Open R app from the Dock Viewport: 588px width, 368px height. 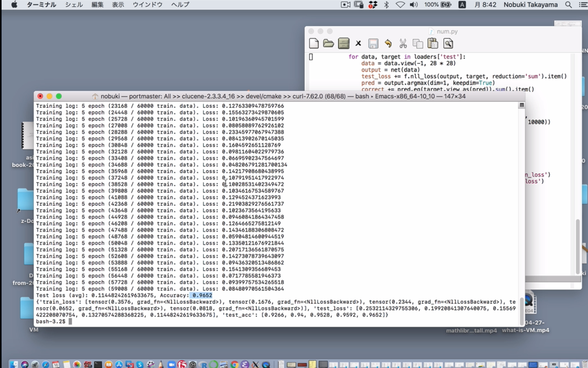tap(203, 364)
